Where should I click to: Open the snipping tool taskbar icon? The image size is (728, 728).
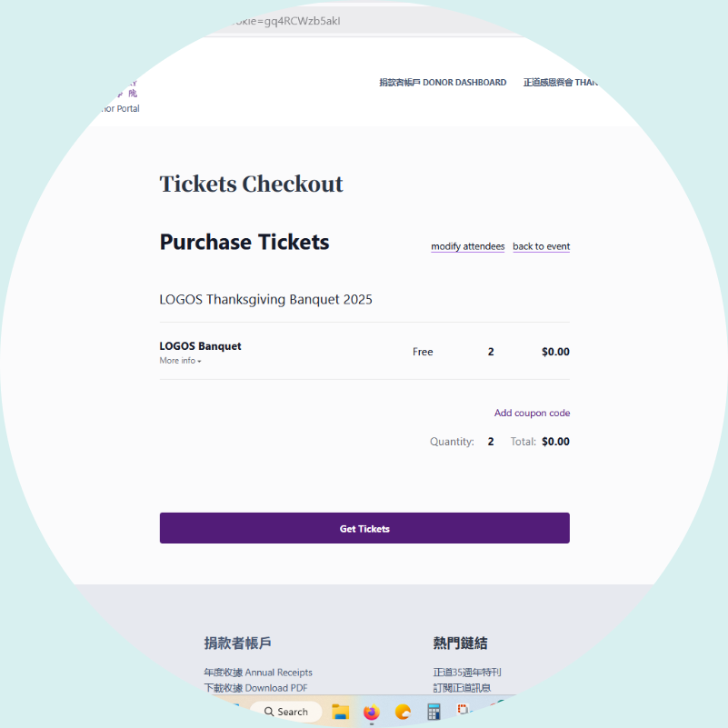click(x=464, y=710)
